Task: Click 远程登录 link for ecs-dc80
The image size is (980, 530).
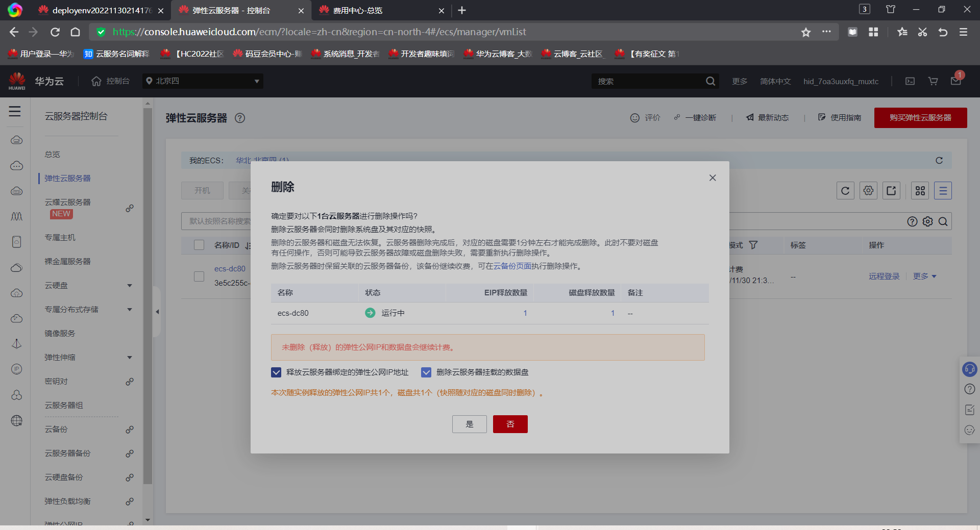Action: tap(884, 276)
